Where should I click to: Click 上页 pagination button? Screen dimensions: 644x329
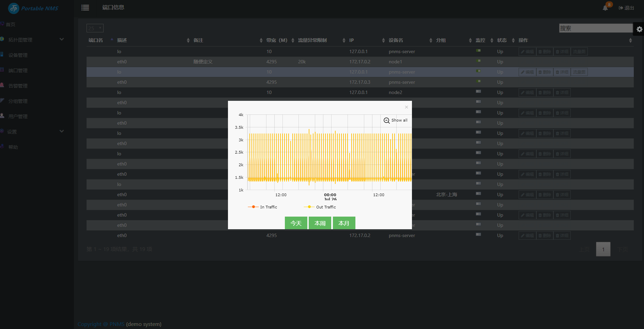point(584,249)
